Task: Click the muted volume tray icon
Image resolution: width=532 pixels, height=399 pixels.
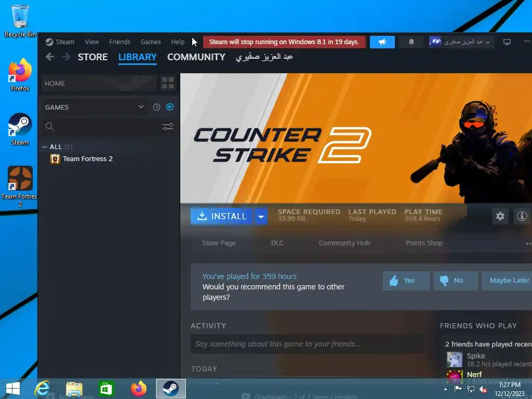Action: tap(484, 390)
